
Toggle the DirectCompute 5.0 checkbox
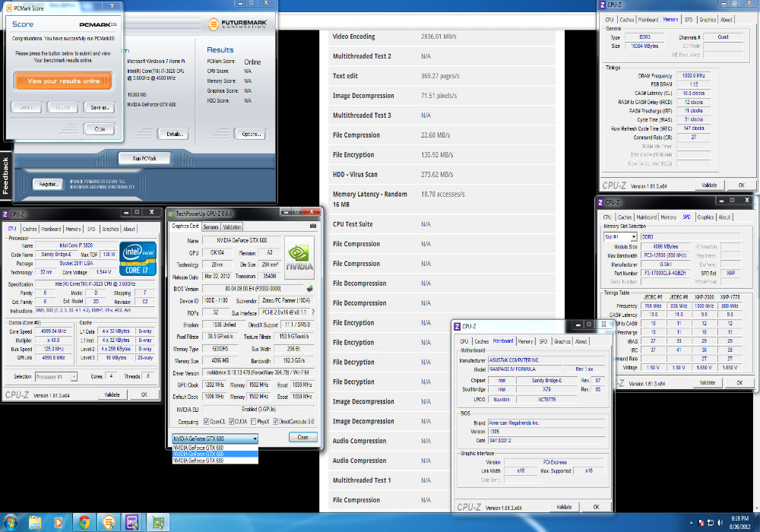click(275, 422)
